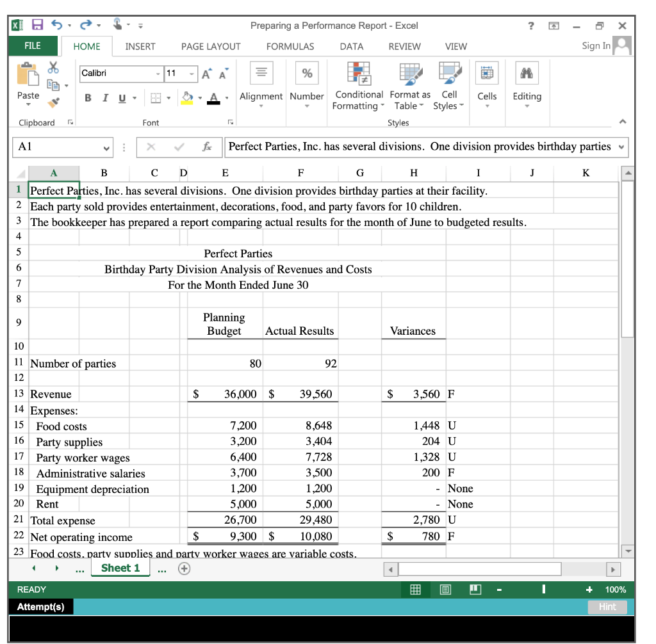Switch to Page Layout view icon
This screenshot has height=644, width=656.
[x=445, y=589]
